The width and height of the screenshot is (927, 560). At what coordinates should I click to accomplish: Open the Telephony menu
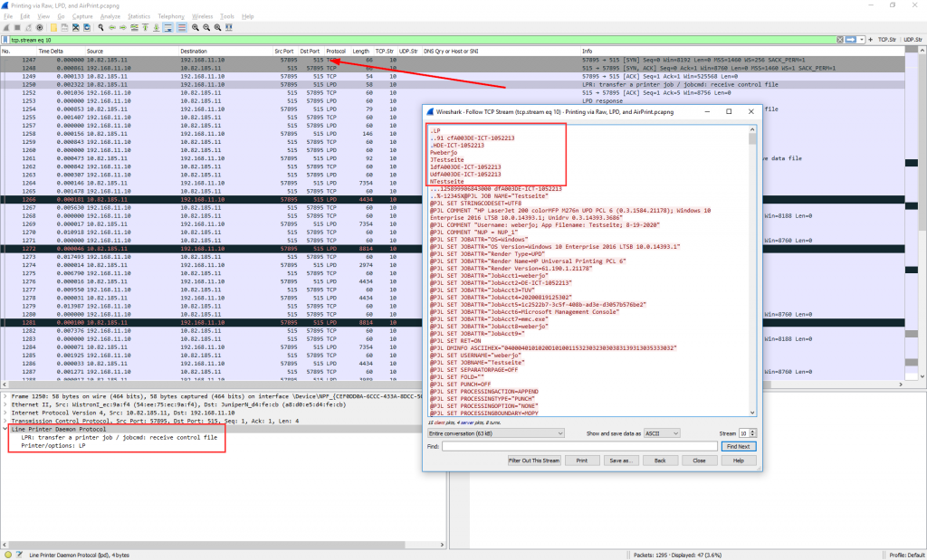[x=171, y=16]
